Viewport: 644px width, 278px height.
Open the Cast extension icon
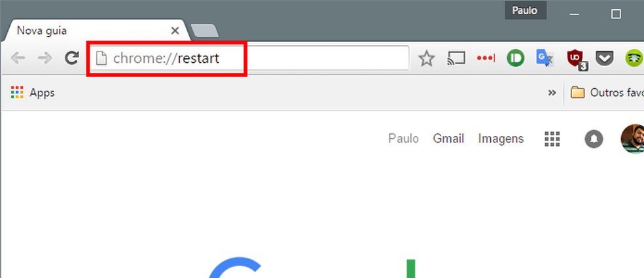coord(456,58)
